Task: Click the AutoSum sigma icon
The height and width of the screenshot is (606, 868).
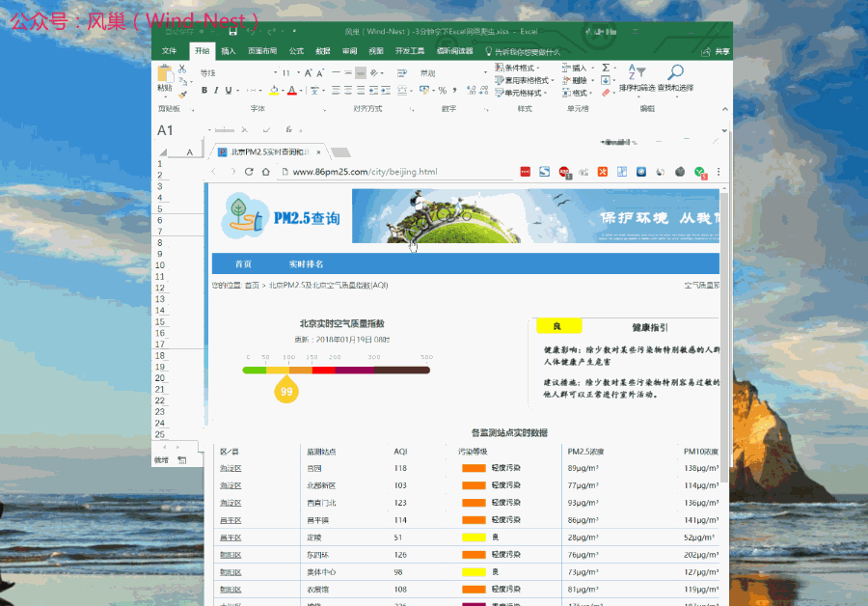Action: (606, 68)
